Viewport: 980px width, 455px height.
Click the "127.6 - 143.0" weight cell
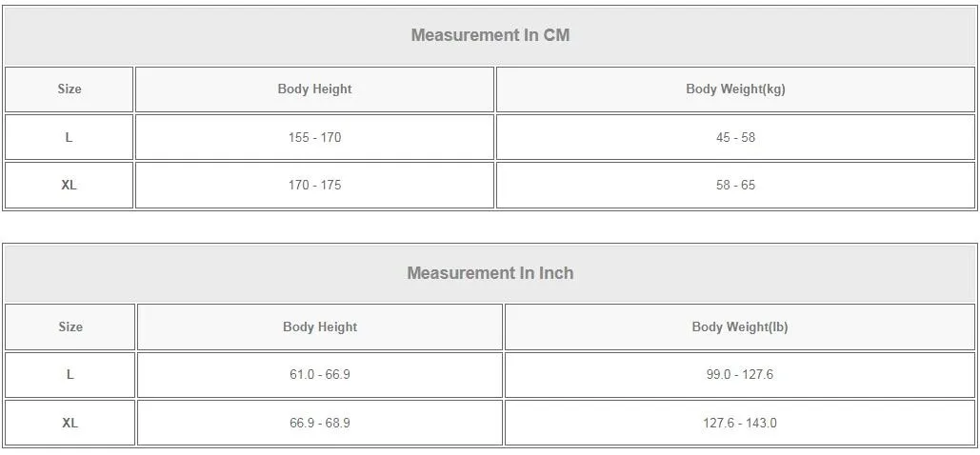point(740,423)
